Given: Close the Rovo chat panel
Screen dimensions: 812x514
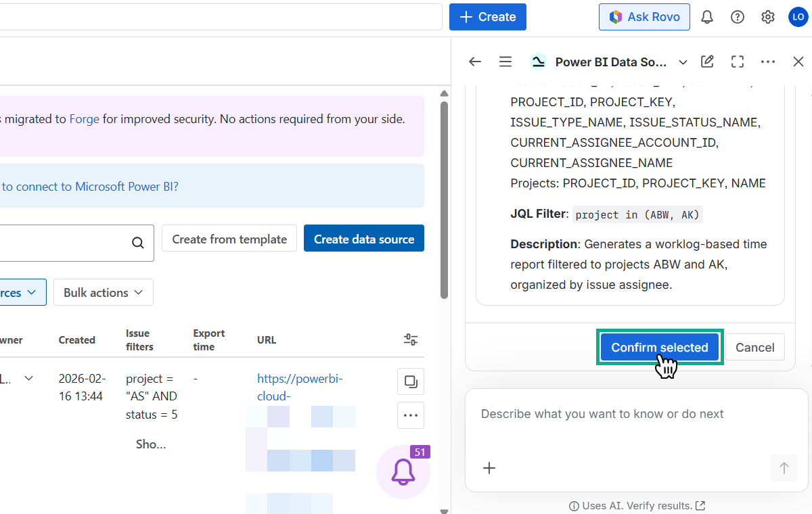Looking at the screenshot, I should click(x=798, y=62).
